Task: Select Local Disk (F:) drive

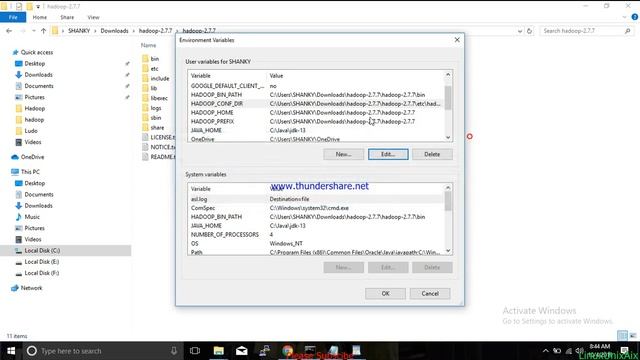Action: click(x=42, y=273)
